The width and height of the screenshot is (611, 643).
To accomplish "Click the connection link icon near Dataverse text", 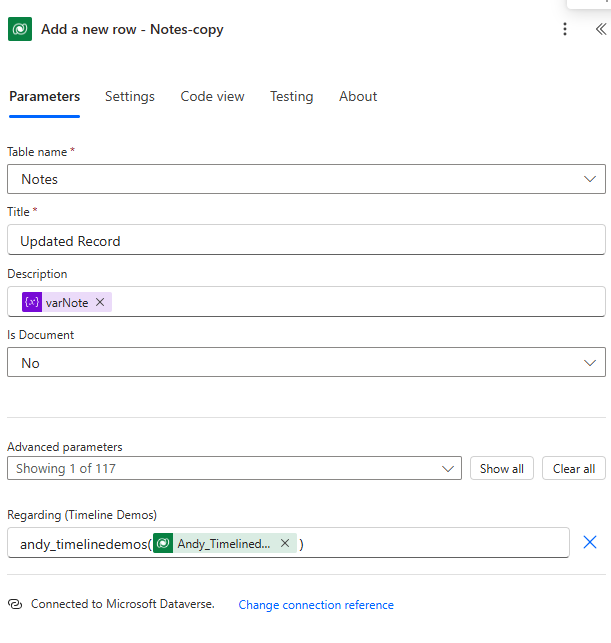I will [15, 604].
